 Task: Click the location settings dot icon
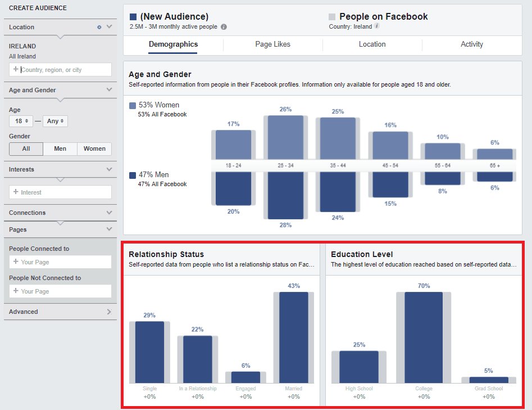tap(99, 27)
